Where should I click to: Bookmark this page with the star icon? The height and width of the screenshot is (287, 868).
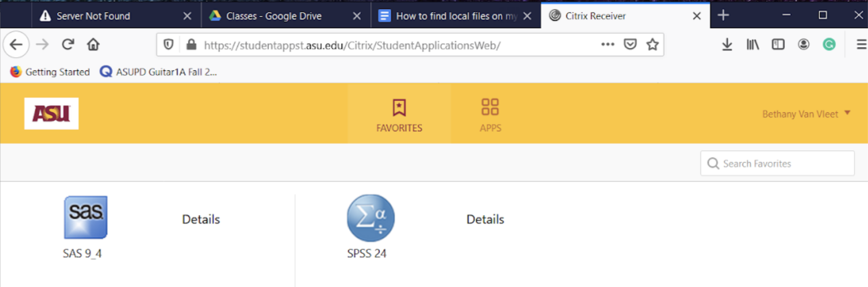click(653, 45)
